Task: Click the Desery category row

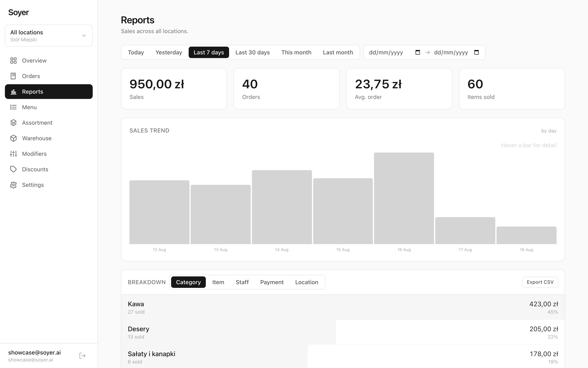Action: click(x=343, y=332)
